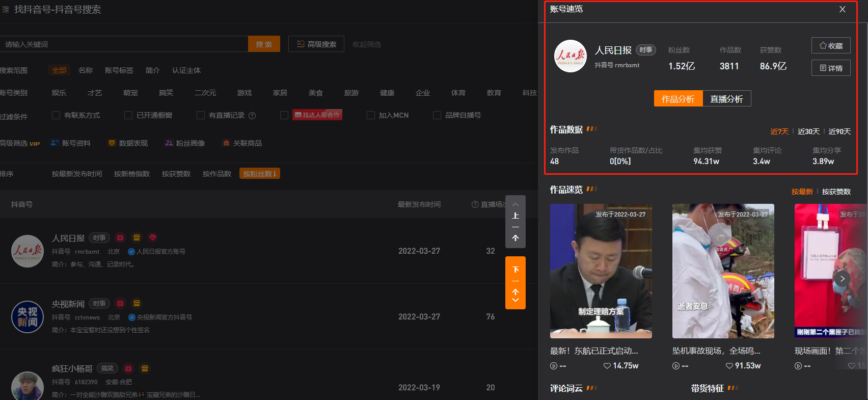Open video thumbnail 坠机事故现场
Image resolution: width=868 pixels, height=400 pixels.
(x=723, y=271)
